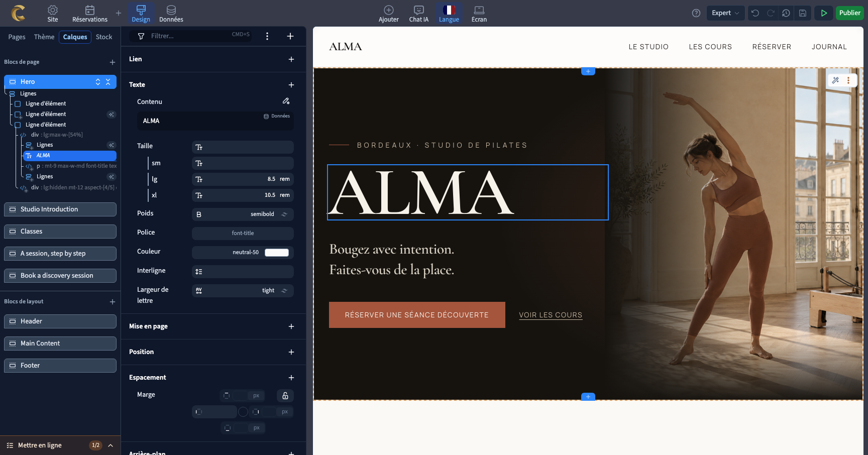Reorder Hero block with up-down arrows
868x455 pixels.
click(x=98, y=82)
